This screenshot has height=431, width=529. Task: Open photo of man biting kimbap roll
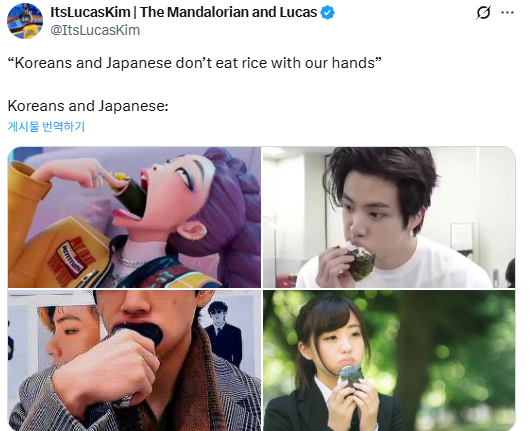coord(134,360)
